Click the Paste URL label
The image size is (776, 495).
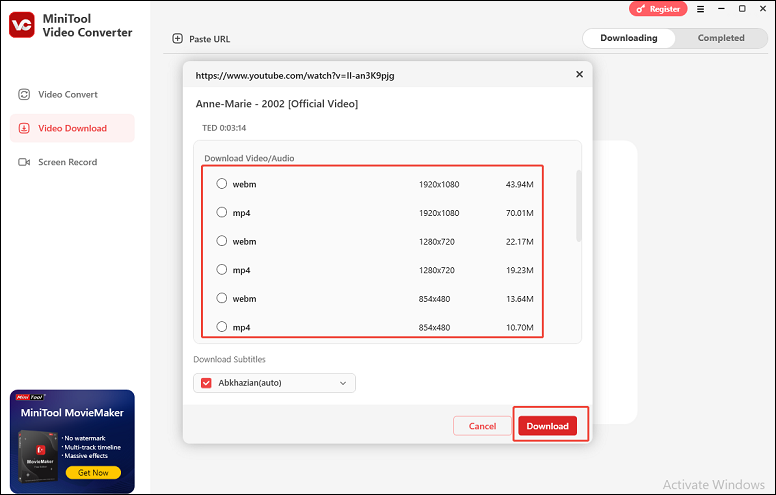[209, 39]
